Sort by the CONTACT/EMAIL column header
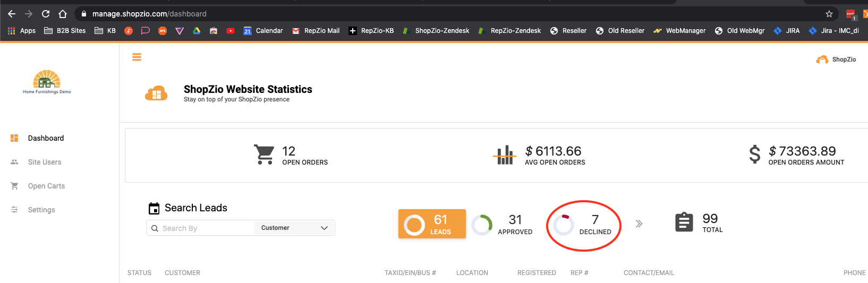The image size is (868, 283). point(649,273)
